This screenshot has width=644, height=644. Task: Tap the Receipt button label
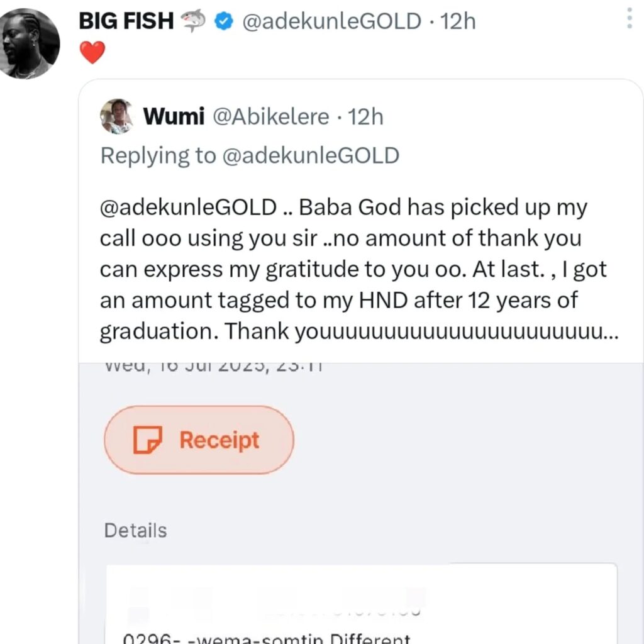point(219,440)
